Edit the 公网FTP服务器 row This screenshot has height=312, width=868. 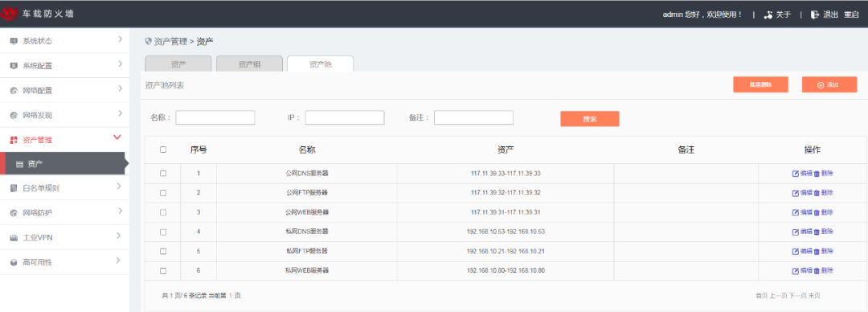click(802, 193)
